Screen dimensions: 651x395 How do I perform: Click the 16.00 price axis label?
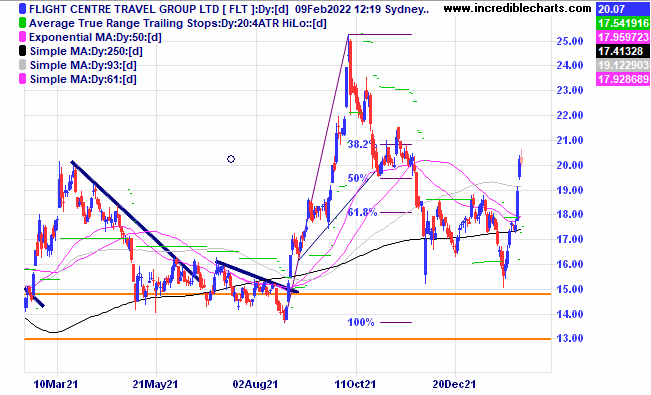(x=570, y=264)
